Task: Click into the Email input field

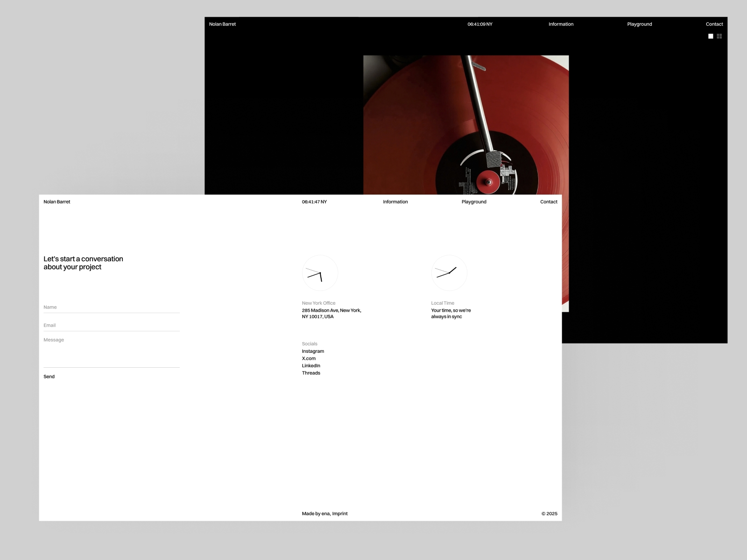Action: [112, 325]
